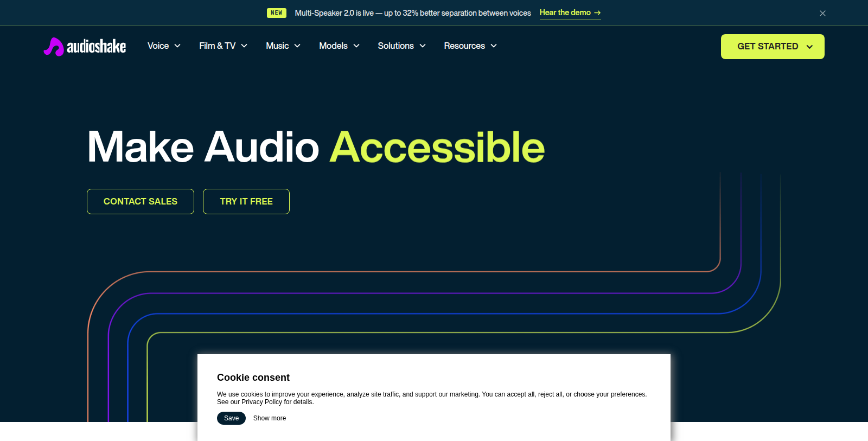Click the NEW badge in banner
The height and width of the screenshot is (441, 868).
coord(277,13)
